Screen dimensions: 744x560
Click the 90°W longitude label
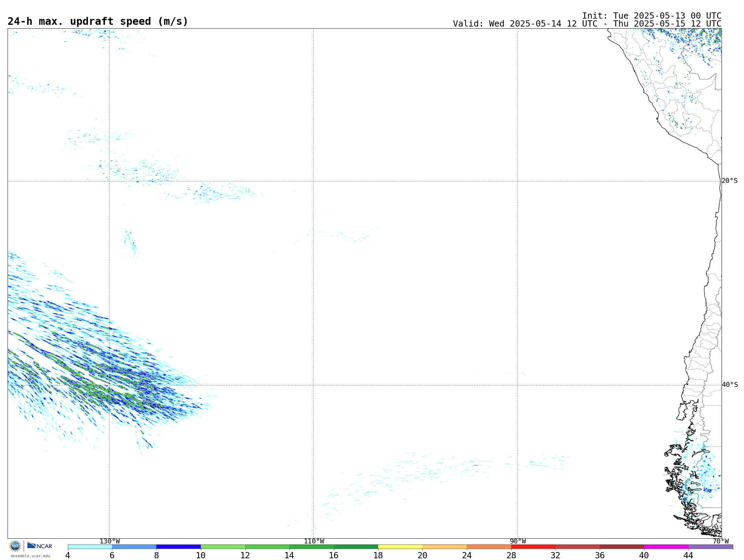(518, 541)
